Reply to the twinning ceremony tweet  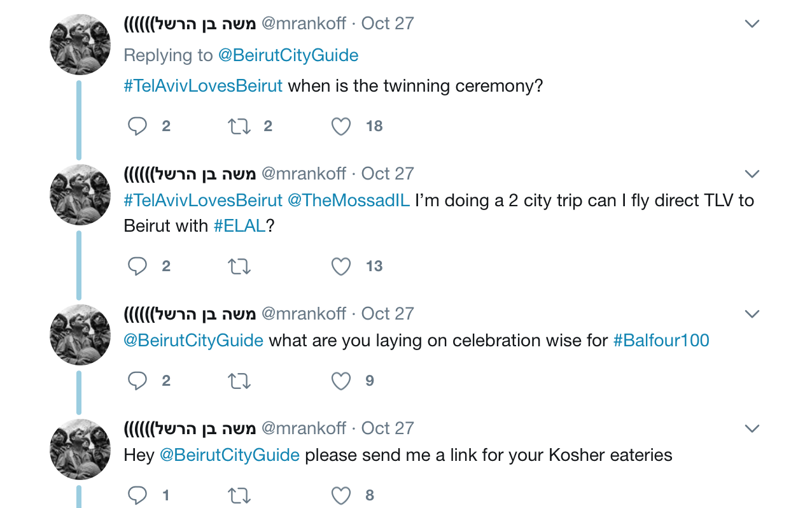[x=137, y=126]
